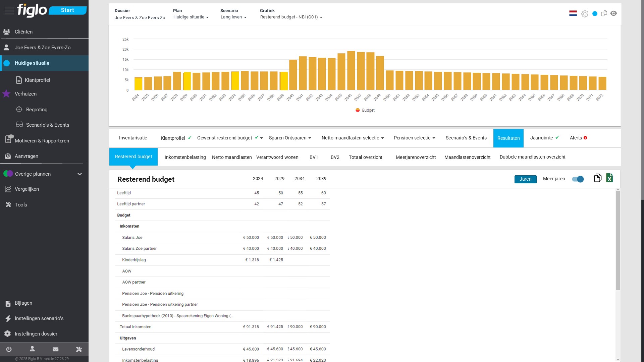Copy the table using the clipboard icon

pos(597,178)
